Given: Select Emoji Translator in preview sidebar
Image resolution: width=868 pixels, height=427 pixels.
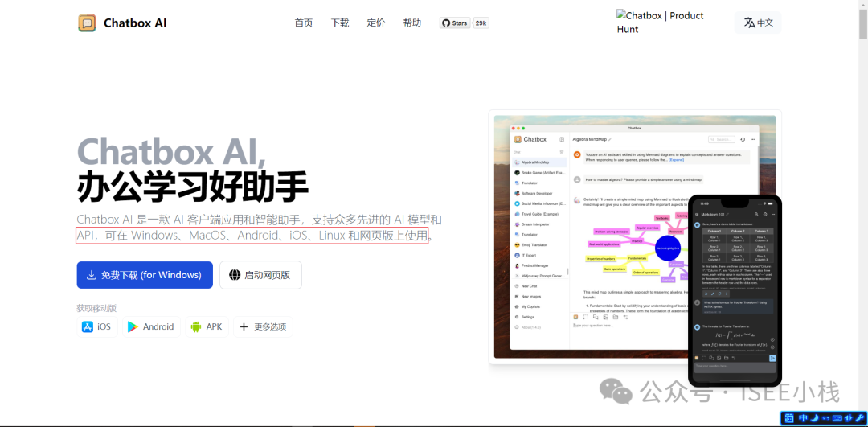Looking at the screenshot, I should click(540, 244).
